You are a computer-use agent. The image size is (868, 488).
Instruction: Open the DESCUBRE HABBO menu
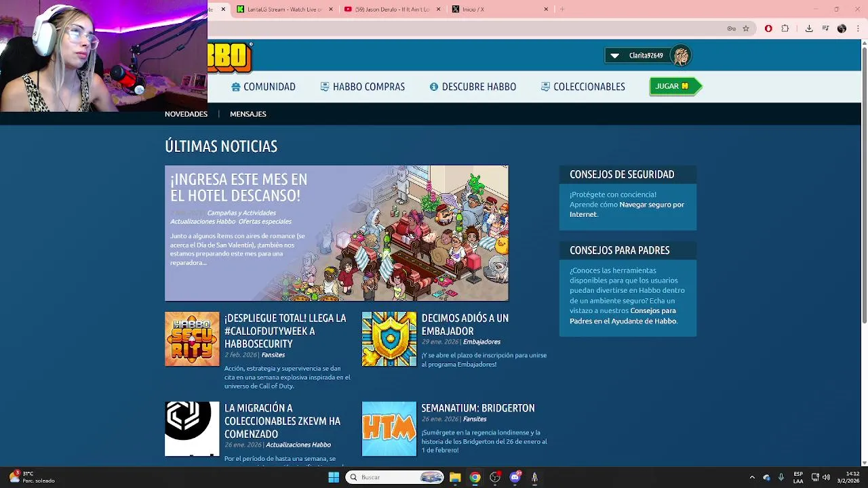[x=473, y=87]
